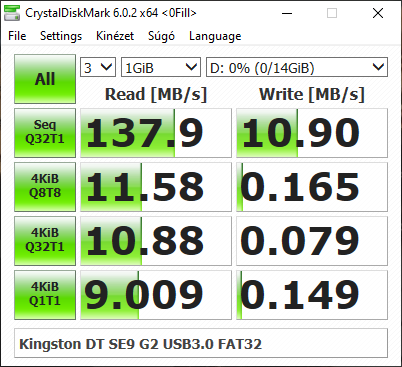This screenshot has width=402, height=367.
Task: Select the 4KiB Q32T1 read value 10.88
Action: point(156,241)
